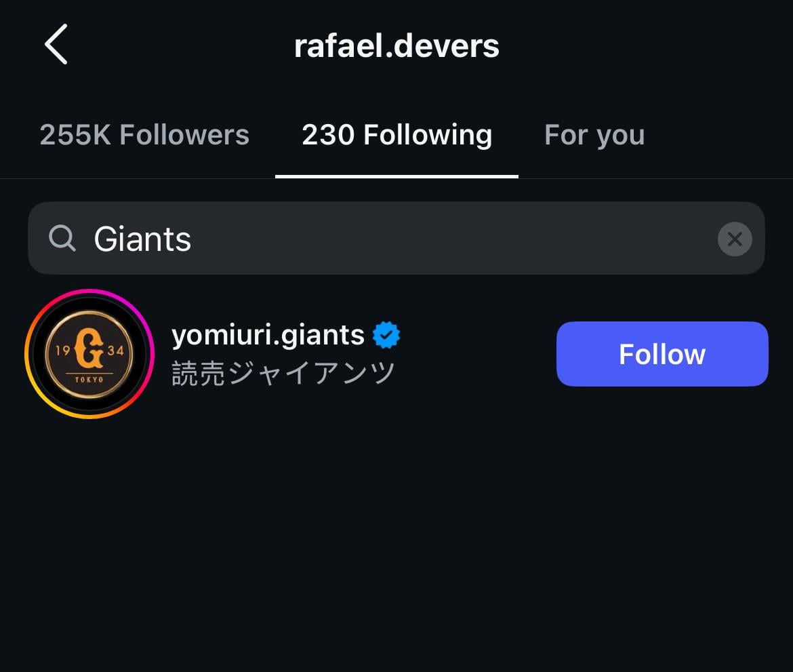Select the 230 Following tab
Image resolution: width=793 pixels, height=672 pixels.
tap(396, 135)
